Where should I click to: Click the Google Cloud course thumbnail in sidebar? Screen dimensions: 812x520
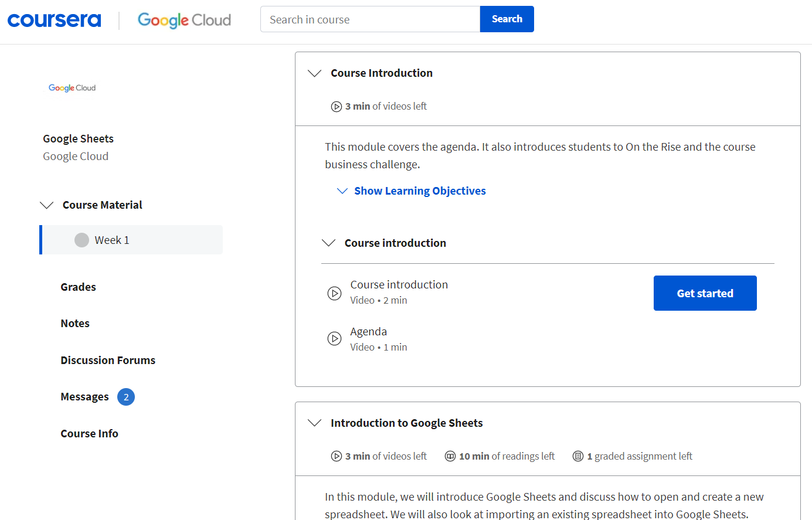click(72, 87)
